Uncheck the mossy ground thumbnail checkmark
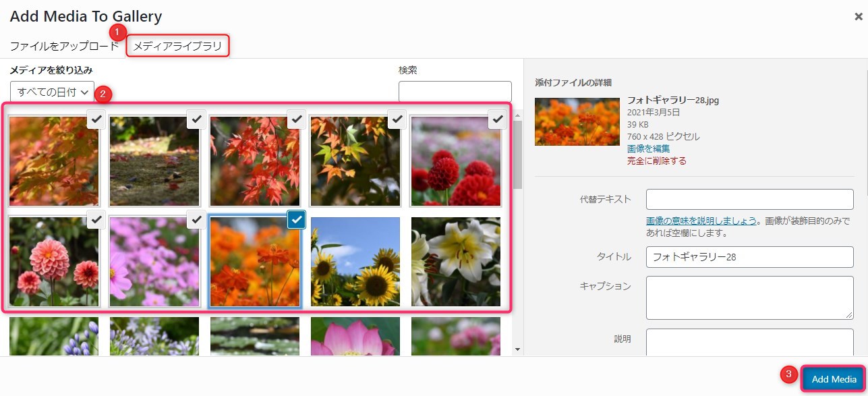Screen dimensions: 868x396 click(x=197, y=119)
